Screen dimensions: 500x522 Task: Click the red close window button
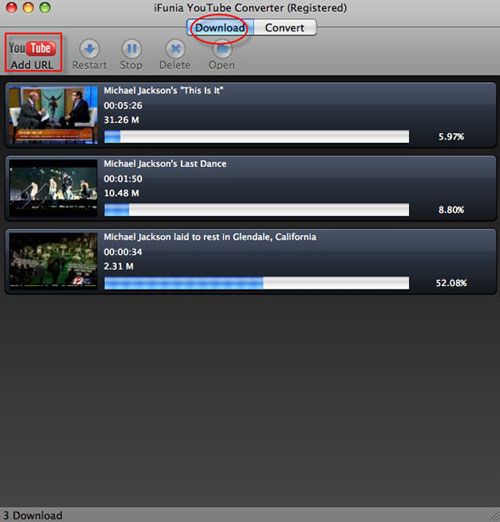click(12, 7)
